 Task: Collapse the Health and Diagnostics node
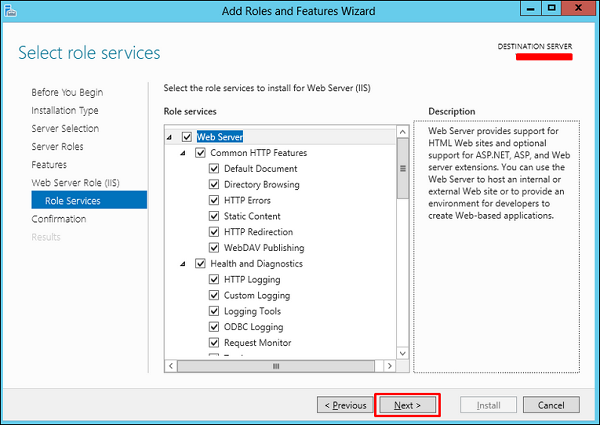[x=184, y=264]
